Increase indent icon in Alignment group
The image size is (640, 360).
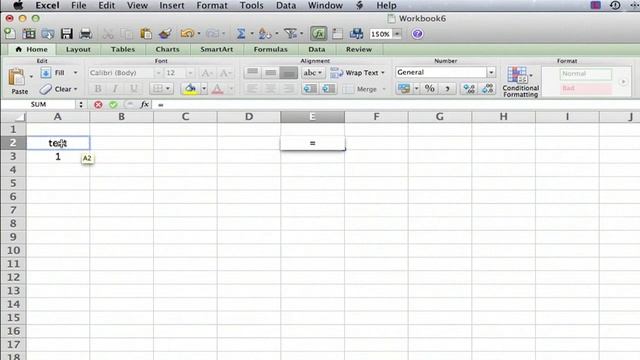tap(328, 89)
